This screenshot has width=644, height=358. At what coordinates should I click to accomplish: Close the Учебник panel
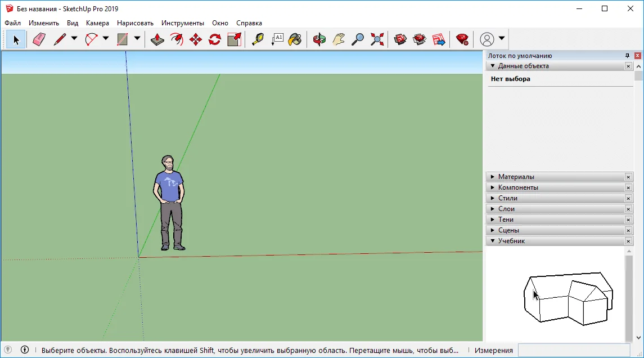(628, 241)
